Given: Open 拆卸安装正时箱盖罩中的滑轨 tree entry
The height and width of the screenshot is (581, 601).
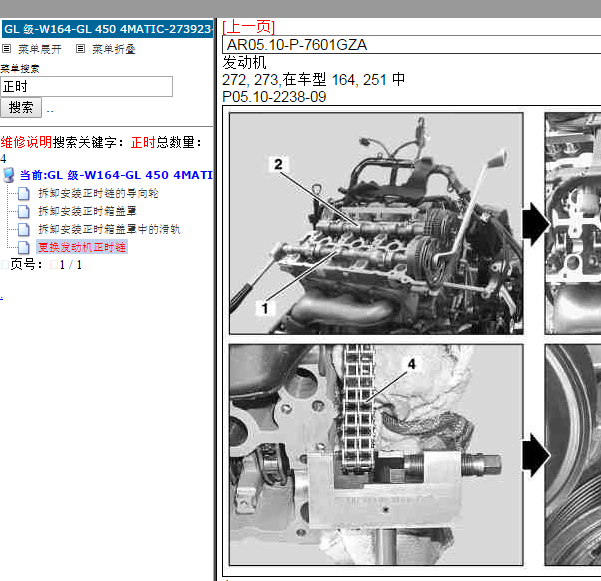Looking at the screenshot, I should tap(109, 229).
